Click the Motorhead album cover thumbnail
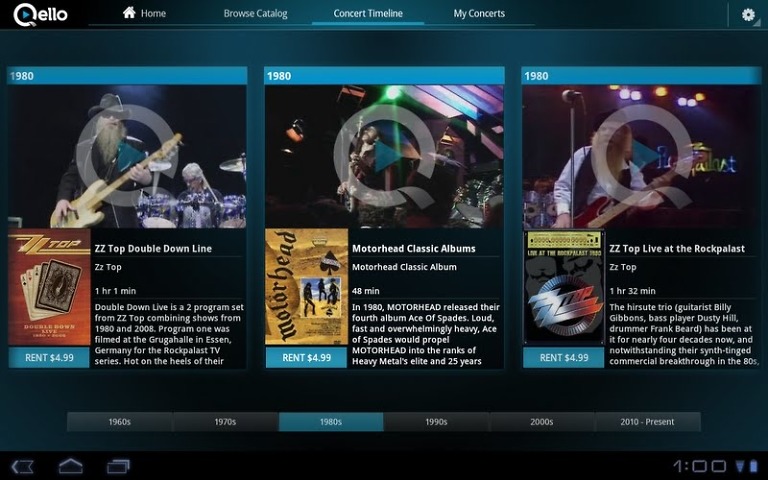This screenshot has width=768, height=480. pos(306,287)
